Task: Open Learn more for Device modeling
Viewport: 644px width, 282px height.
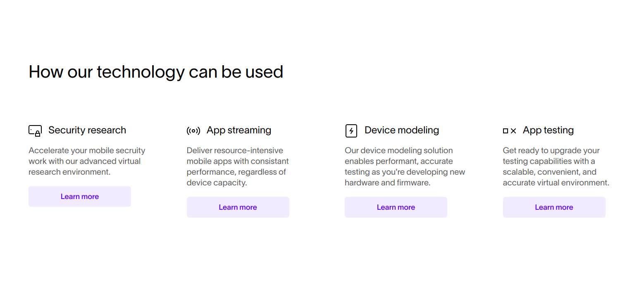Action: pos(396,207)
